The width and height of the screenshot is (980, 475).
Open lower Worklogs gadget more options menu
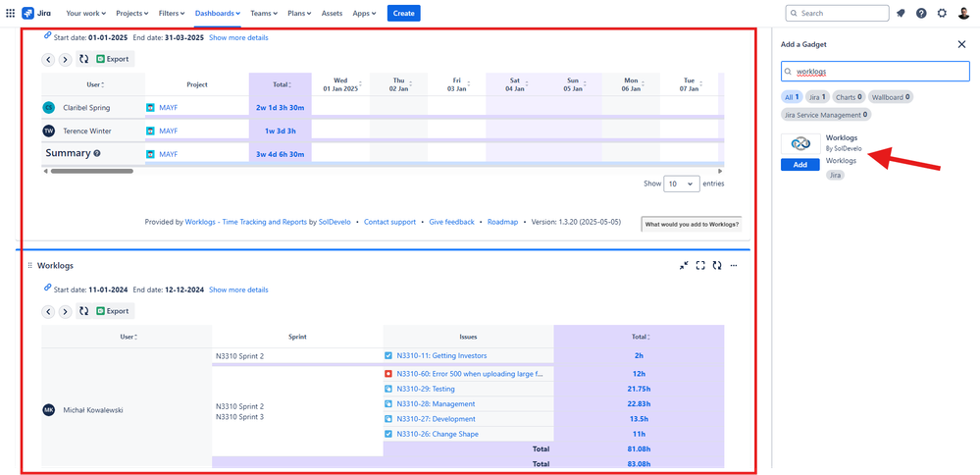(734, 266)
